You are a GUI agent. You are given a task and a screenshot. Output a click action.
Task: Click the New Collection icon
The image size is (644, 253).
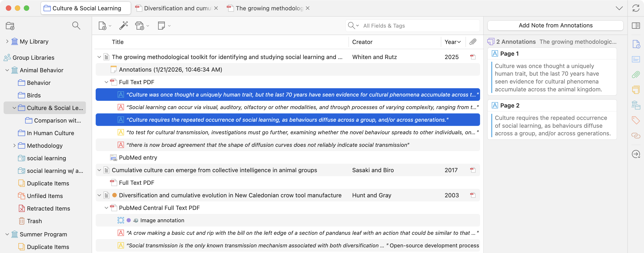point(10,26)
